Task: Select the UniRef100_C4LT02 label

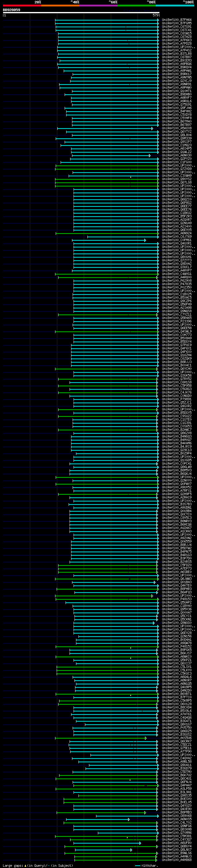Action: (177, 822)
